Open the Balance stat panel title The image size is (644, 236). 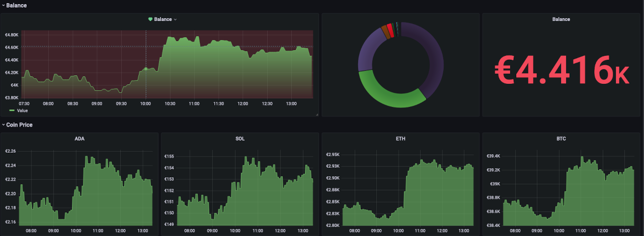(561, 19)
